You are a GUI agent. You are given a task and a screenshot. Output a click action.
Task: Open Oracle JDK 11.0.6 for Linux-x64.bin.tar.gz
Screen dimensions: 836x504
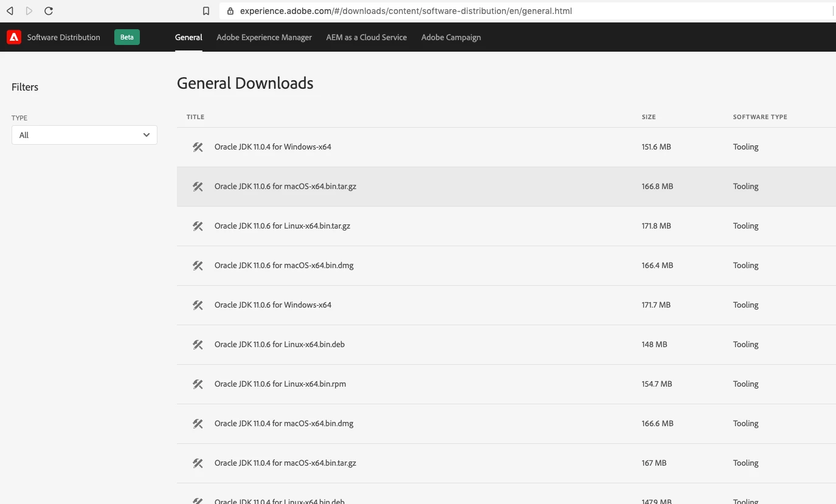pyautogui.click(x=282, y=226)
